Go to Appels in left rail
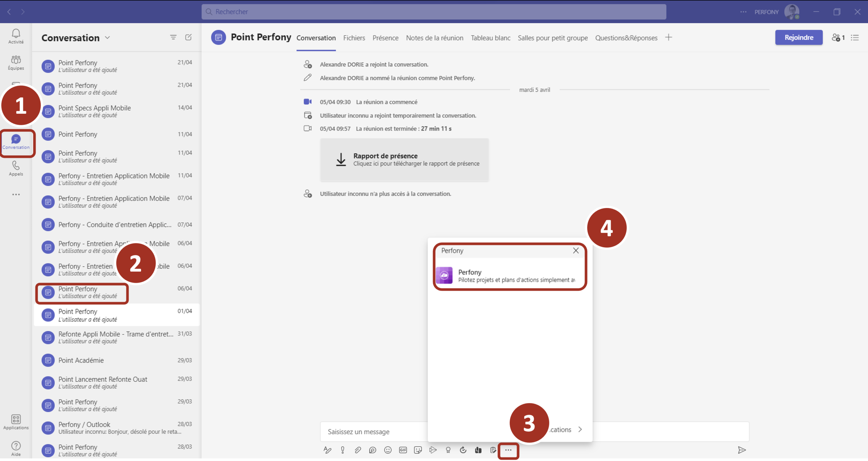This screenshot has height=461, width=868. click(x=16, y=169)
